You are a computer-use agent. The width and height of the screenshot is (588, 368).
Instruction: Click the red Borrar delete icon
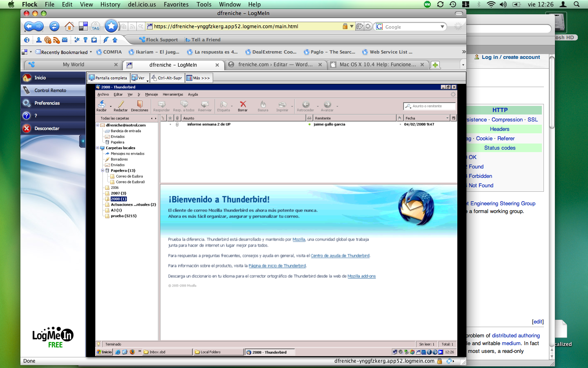[243, 105]
